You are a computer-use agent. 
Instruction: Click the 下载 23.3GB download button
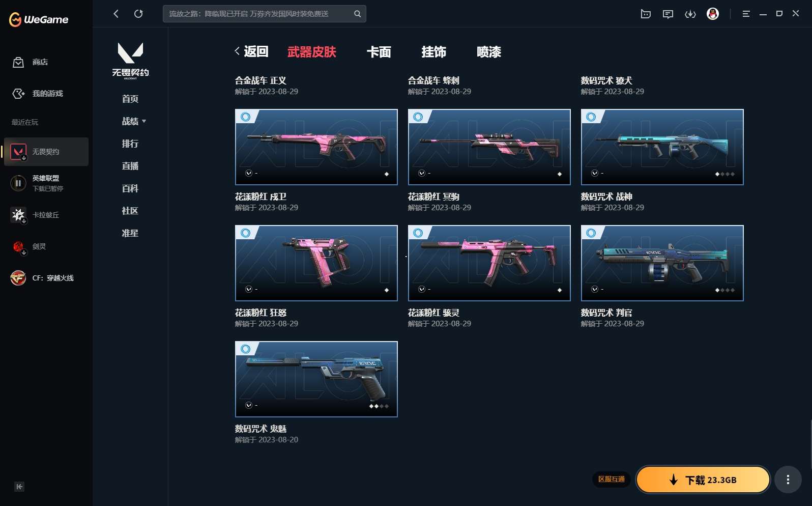(x=703, y=480)
